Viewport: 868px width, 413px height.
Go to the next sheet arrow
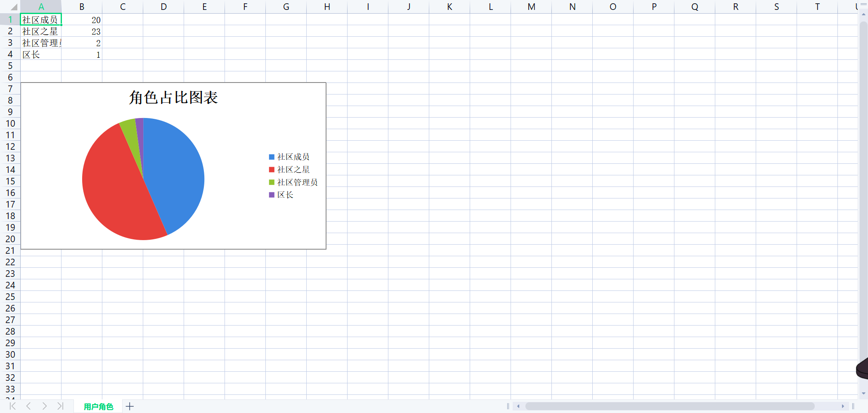45,406
